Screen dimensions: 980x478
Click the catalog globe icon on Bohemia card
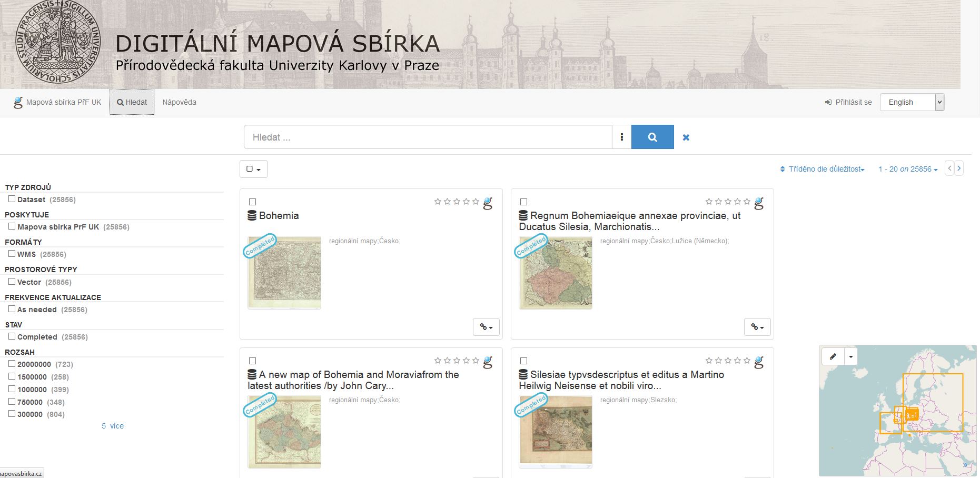(488, 203)
